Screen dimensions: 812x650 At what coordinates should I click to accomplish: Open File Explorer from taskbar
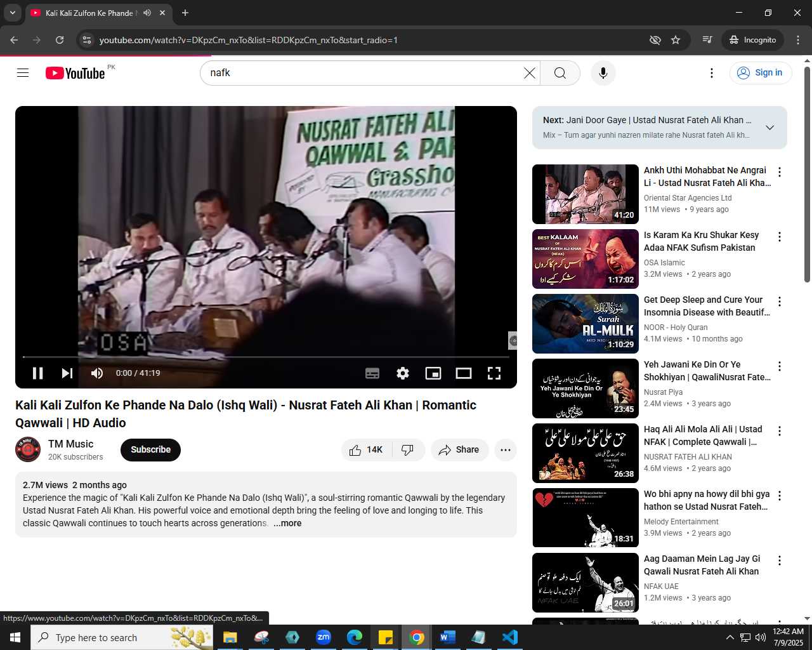point(230,637)
